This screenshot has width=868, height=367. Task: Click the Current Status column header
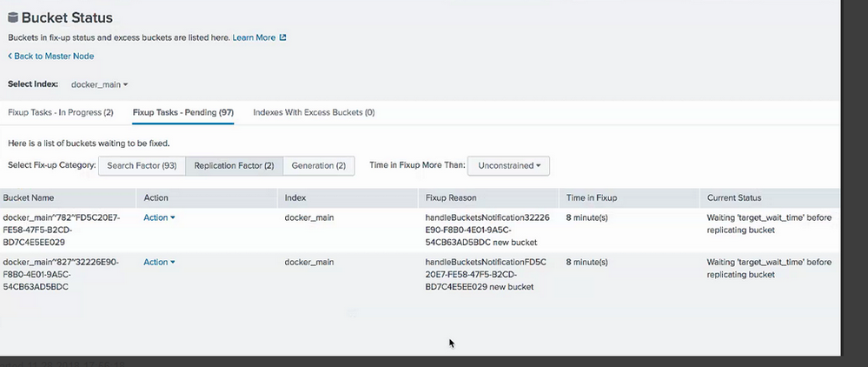point(734,198)
